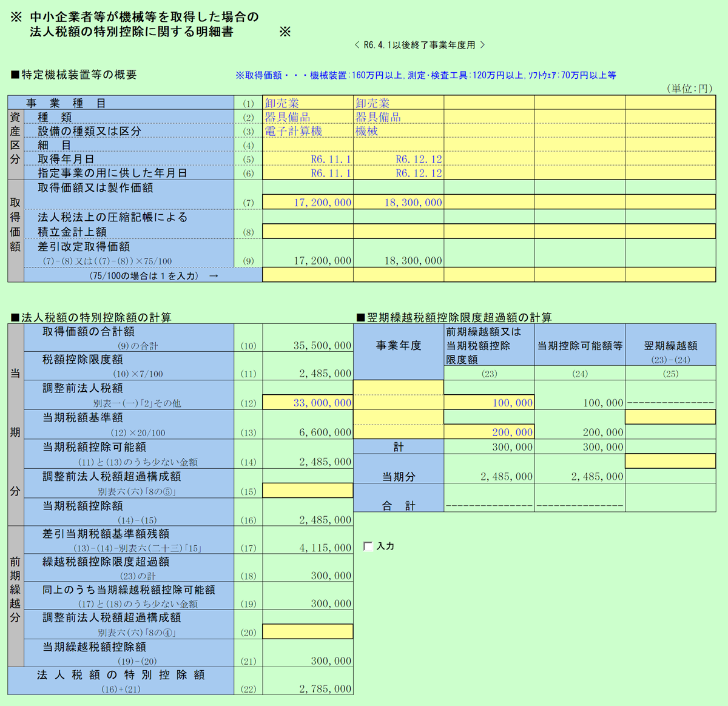Click the R6.4.1以後終了事業年度用 subtitle
The height and width of the screenshot is (706, 728).
click(x=420, y=45)
